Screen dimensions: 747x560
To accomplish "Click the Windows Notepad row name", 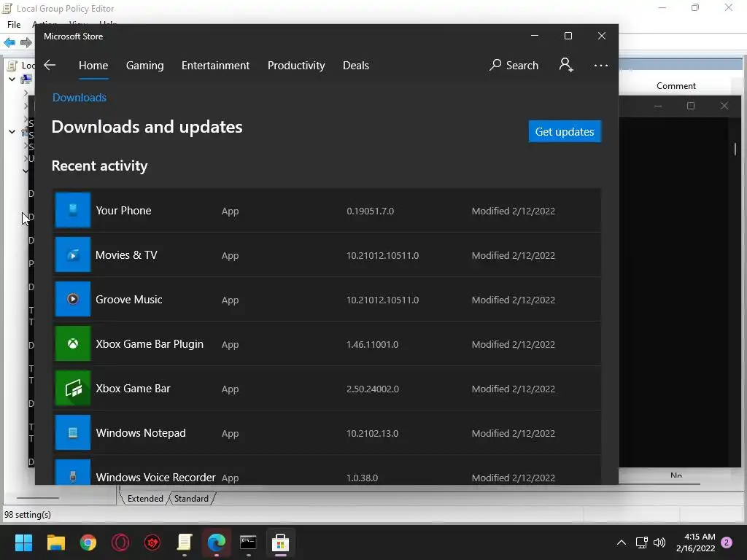I will pos(141,433).
